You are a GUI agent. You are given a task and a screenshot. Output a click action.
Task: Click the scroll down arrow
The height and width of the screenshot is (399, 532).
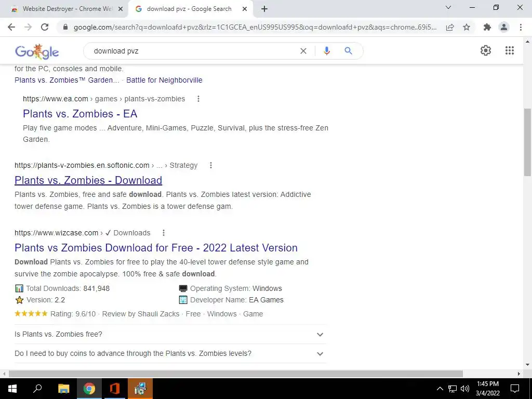point(527,365)
